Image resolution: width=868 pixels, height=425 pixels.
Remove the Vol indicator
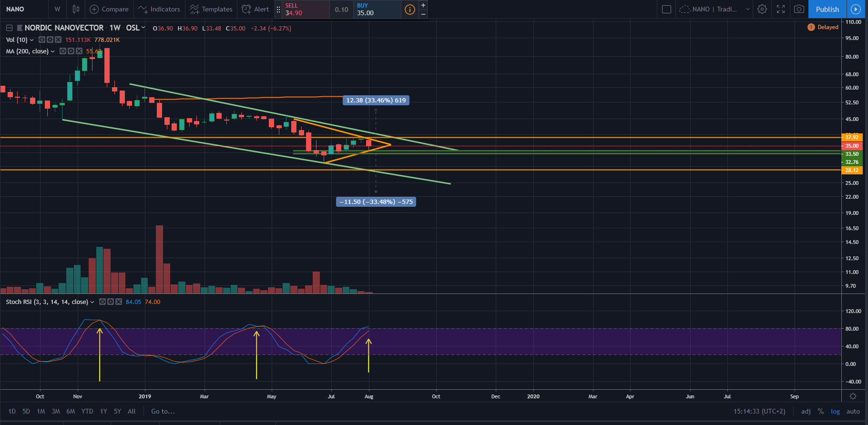(x=58, y=40)
